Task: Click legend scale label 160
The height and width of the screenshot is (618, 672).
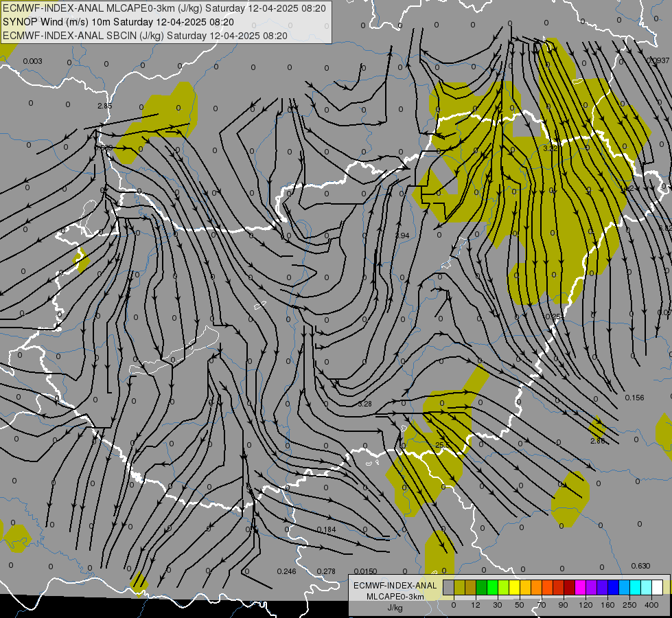Action: point(607,605)
